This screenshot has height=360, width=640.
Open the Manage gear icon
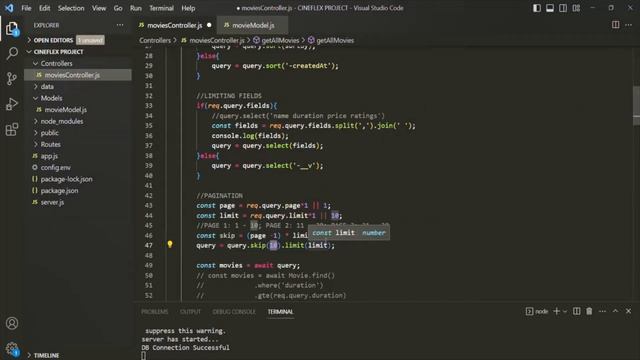(x=12, y=348)
